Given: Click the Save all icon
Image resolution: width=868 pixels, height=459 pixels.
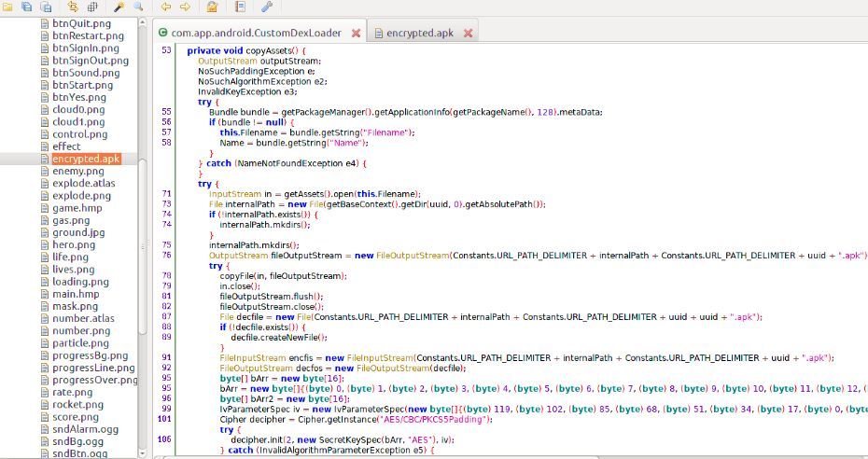Looking at the screenshot, I should click(x=27, y=7).
